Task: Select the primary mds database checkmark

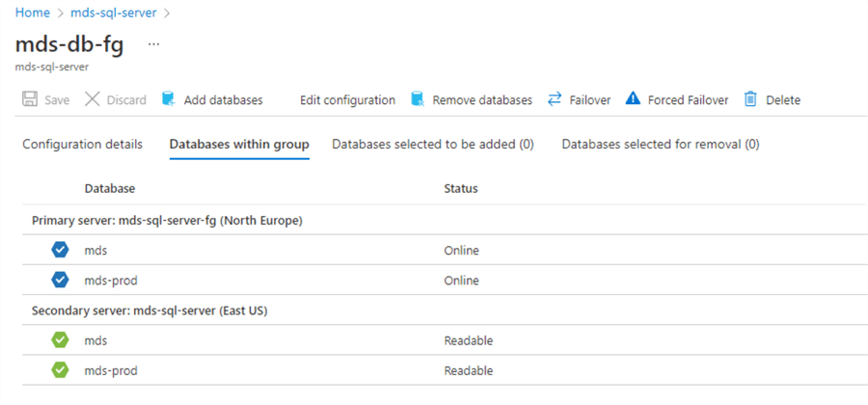Action: 61,251
